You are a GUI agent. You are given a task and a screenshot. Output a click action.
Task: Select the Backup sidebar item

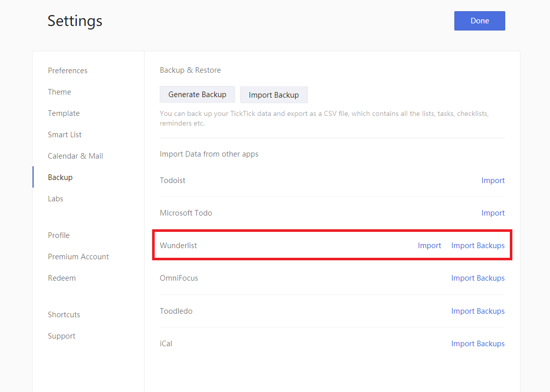[61, 177]
